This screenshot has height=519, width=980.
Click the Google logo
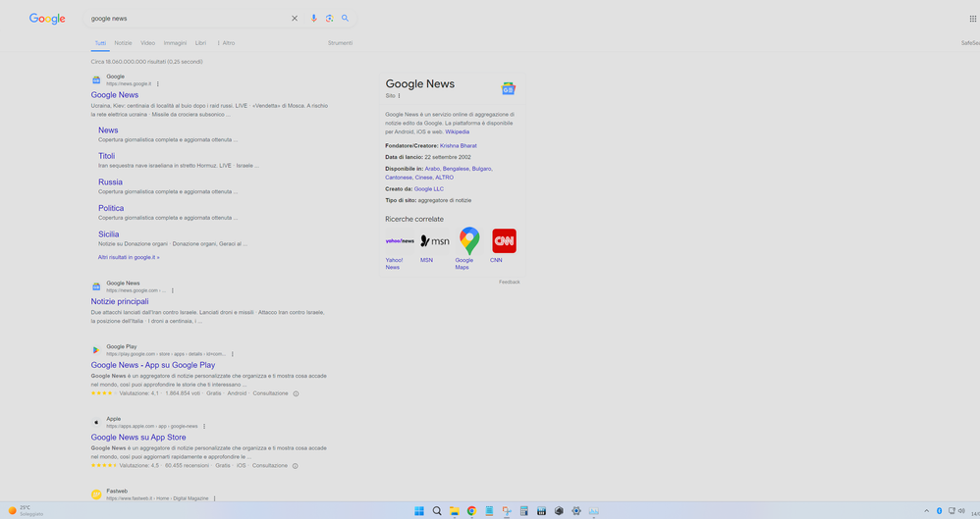pos(47,19)
